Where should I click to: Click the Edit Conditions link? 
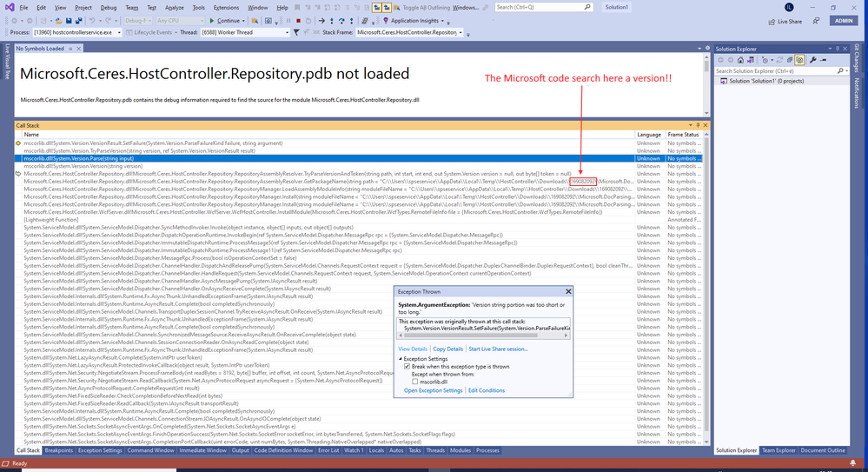[487, 390]
